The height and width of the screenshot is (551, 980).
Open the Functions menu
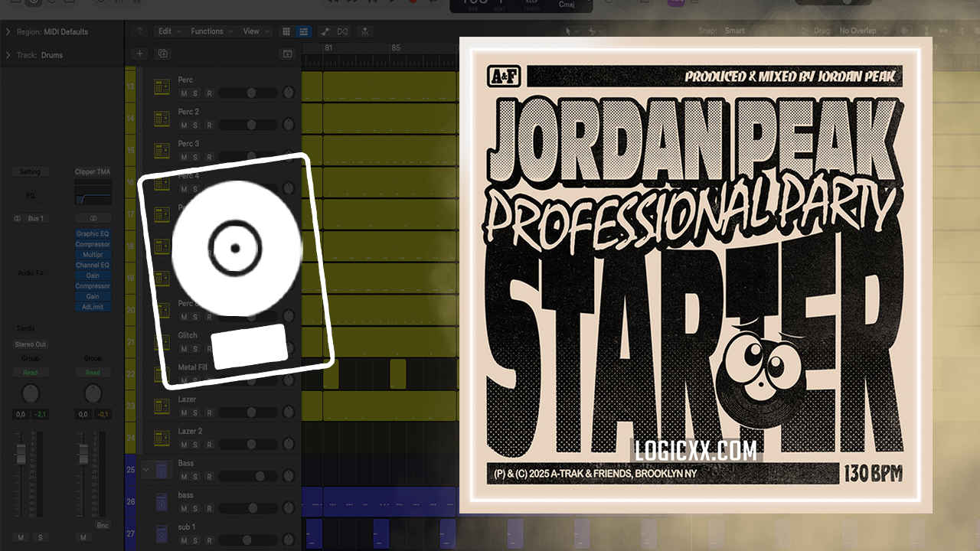tap(211, 31)
